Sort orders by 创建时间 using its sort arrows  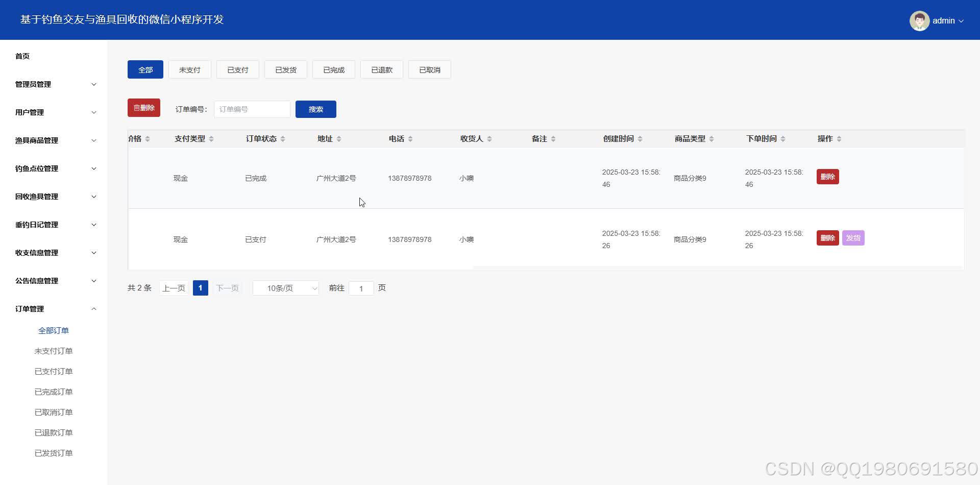641,138
